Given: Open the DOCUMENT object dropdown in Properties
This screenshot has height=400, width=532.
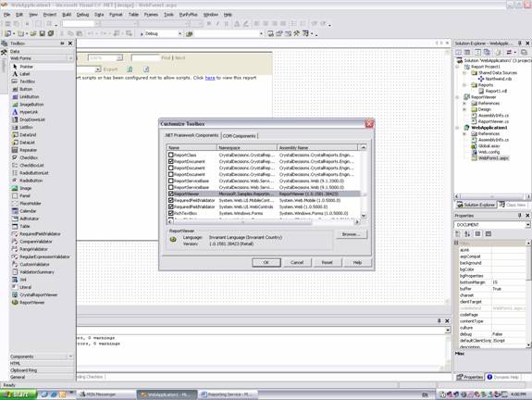Looking at the screenshot, I should click(527, 225).
